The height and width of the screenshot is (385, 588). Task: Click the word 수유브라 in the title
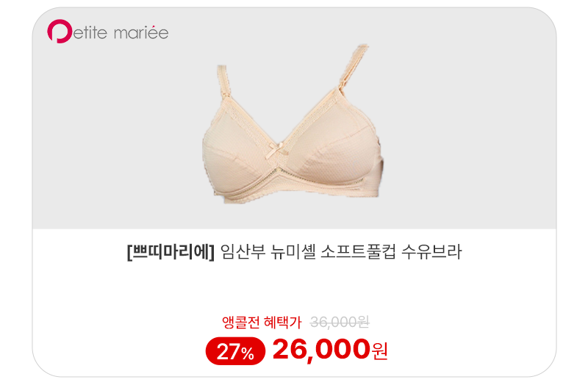pos(431,251)
